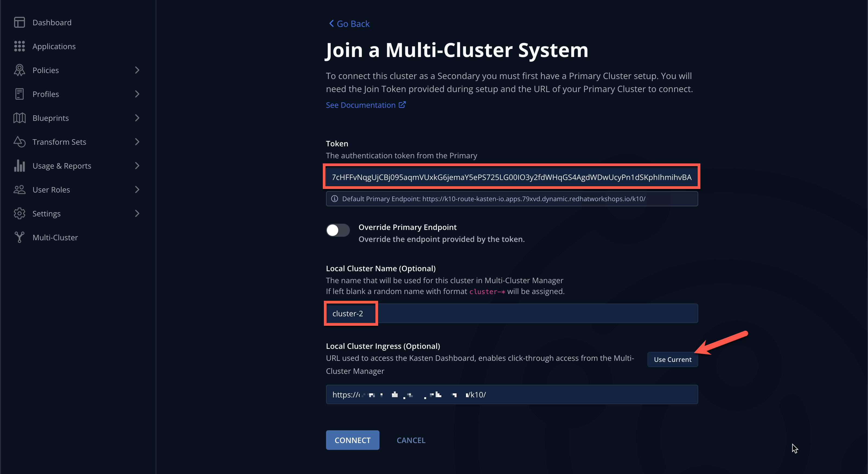The height and width of the screenshot is (474, 868).
Task: Select Applications in the sidebar
Action: [x=54, y=46]
